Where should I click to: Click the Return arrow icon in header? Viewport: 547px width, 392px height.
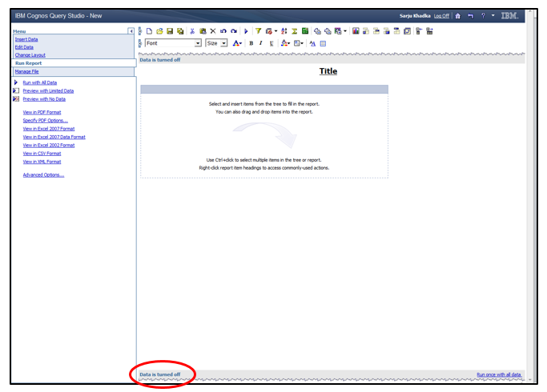coord(471,16)
